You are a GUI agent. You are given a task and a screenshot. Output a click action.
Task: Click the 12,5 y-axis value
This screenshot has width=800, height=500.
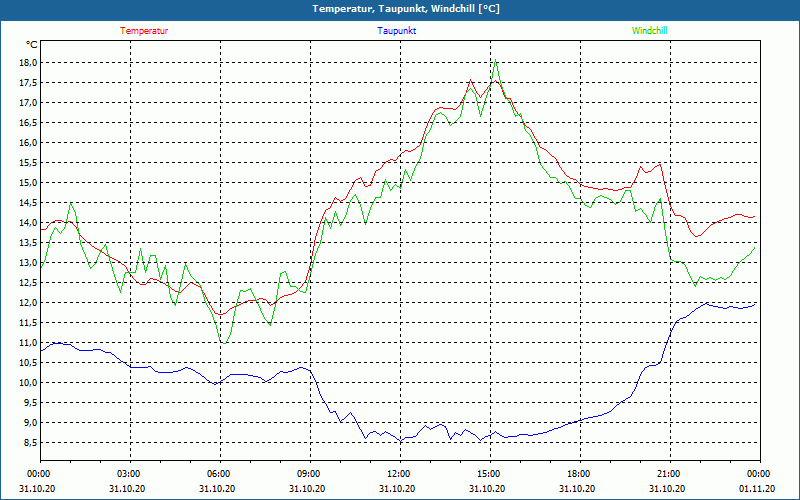tap(29, 283)
